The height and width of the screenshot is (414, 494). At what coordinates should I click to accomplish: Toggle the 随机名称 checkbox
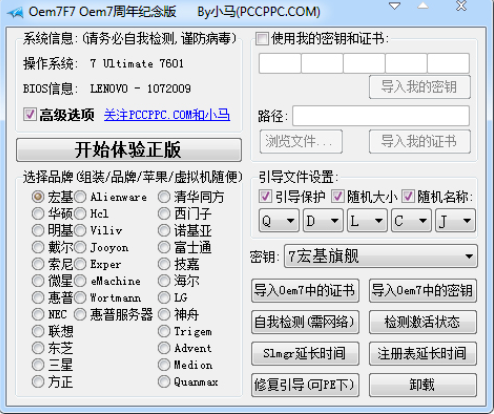click(x=408, y=196)
